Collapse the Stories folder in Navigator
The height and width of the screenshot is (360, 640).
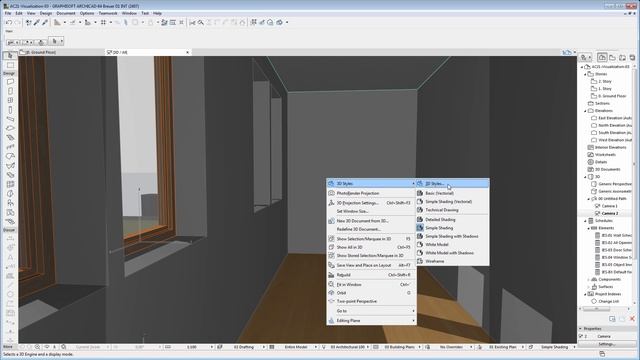point(585,74)
